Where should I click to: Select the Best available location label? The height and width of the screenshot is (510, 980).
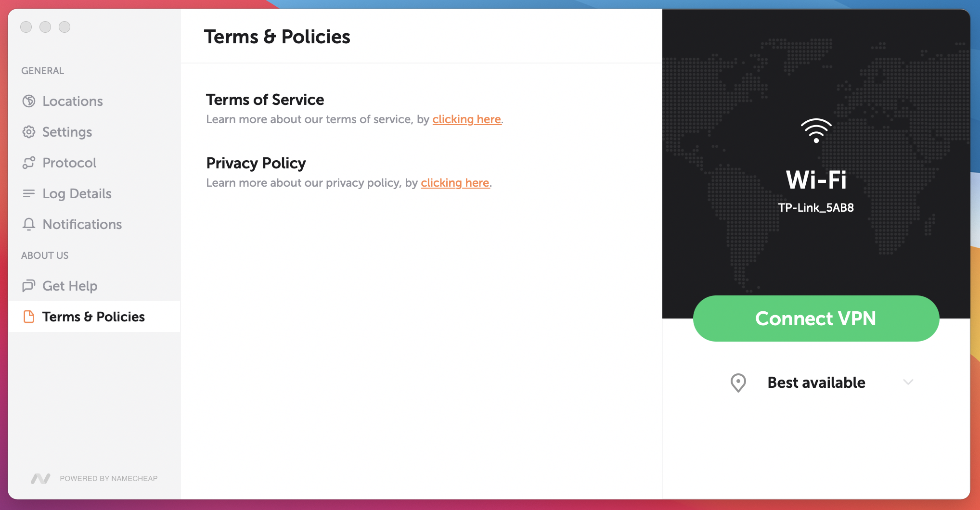point(816,382)
